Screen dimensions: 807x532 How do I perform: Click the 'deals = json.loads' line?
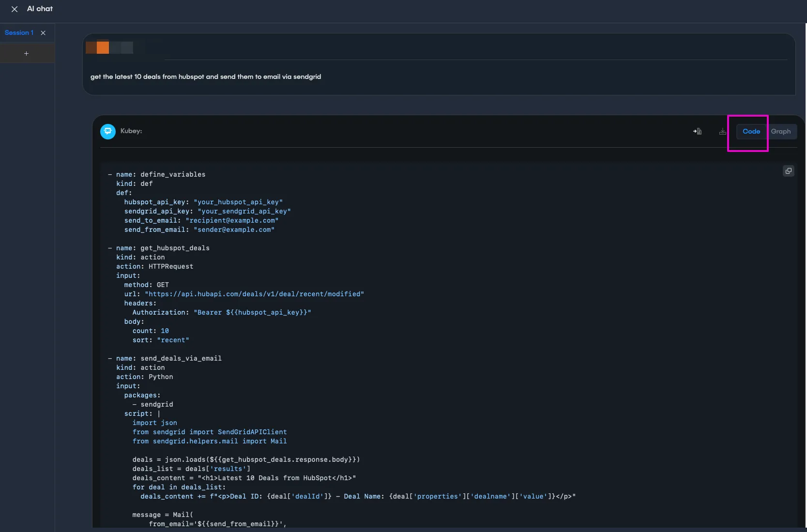246,459
